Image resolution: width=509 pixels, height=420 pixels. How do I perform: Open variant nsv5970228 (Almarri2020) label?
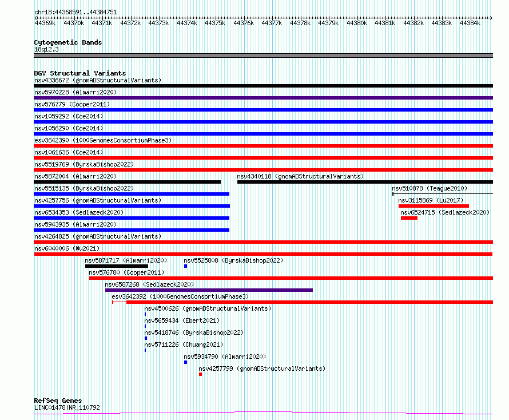(75, 92)
